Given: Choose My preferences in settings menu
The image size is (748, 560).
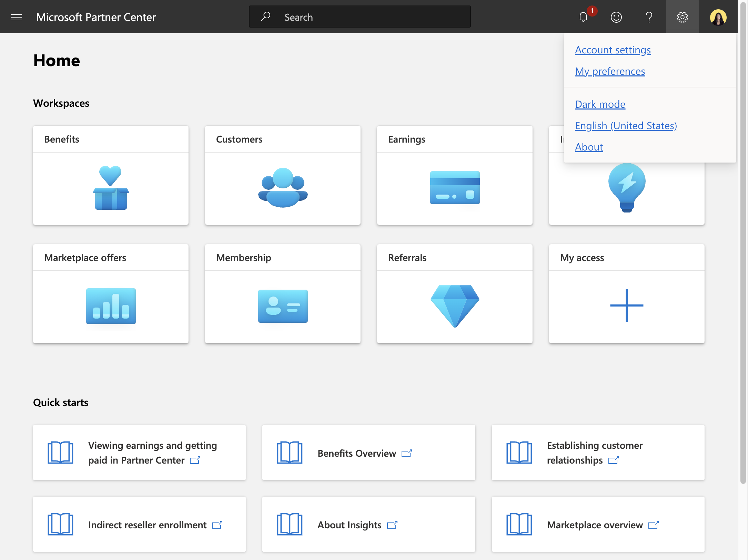Looking at the screenshot, I should [610, 71].
